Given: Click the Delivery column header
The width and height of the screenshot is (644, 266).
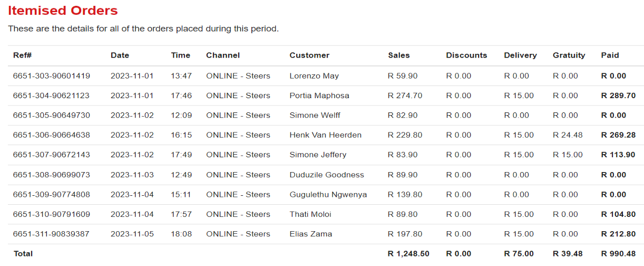Looking at the screenshot, I should tap(520, 55).
